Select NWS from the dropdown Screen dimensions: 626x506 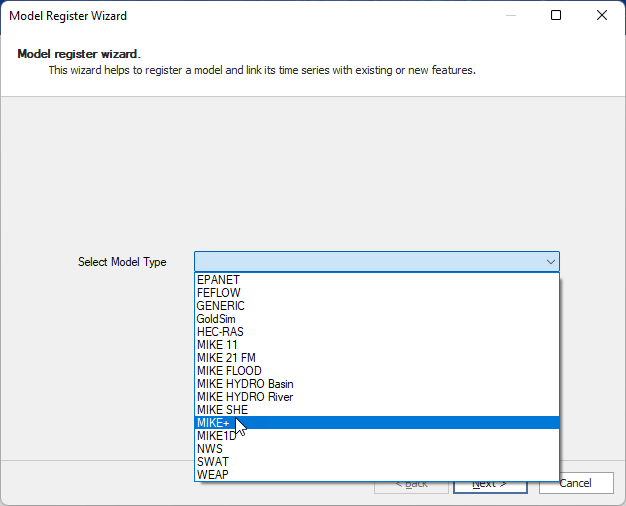(377, 448)
